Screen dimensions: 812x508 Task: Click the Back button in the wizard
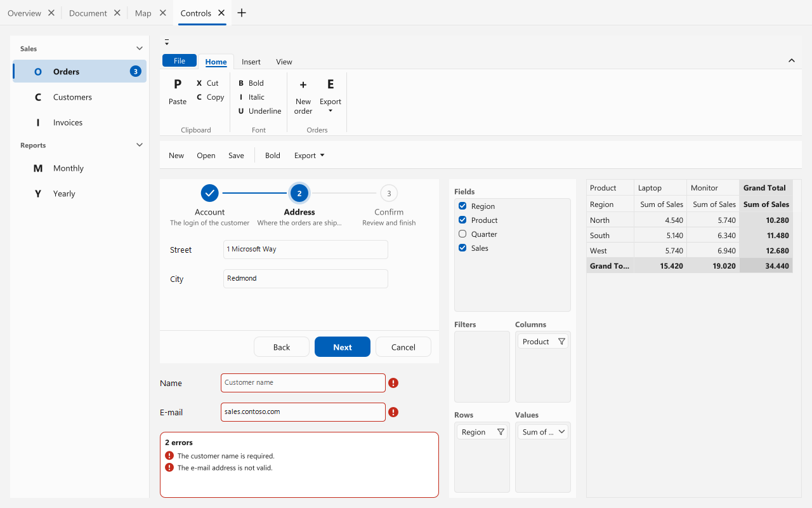282,347
